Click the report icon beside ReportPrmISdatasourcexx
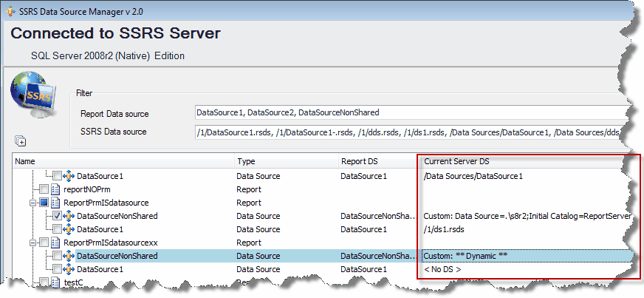The image size is (644, 298). 56,243
